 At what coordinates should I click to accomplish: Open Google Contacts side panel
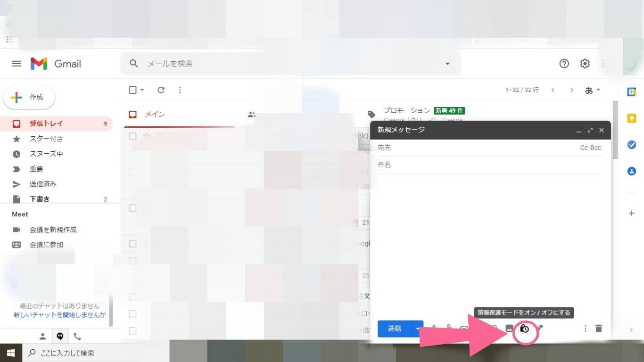(x=632, y=171)
